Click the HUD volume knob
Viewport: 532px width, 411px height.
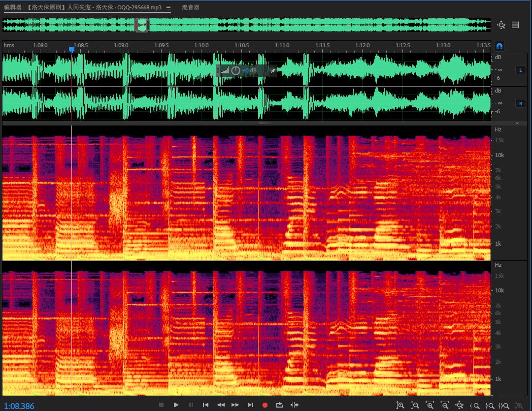coord(235,70)
